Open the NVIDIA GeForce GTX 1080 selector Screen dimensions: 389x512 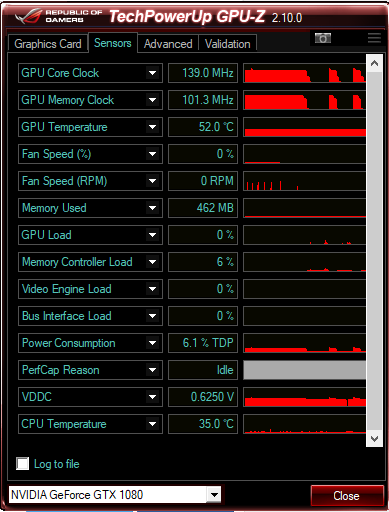114,495
